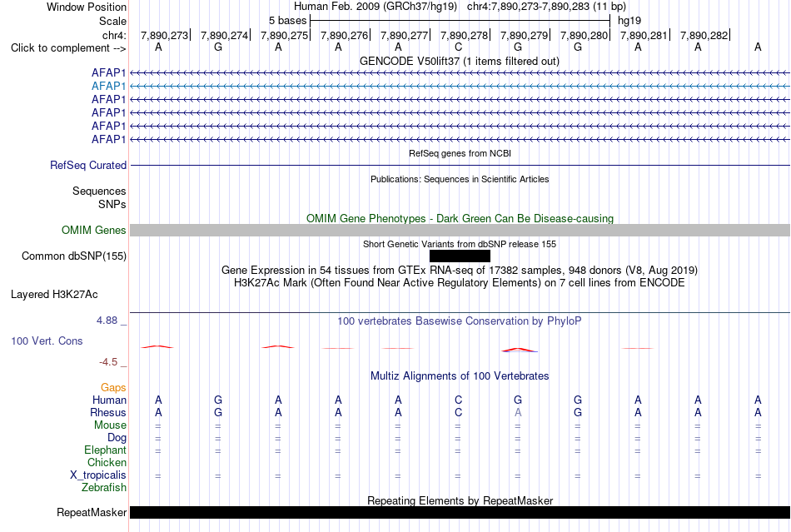Select the OMIM Genes track label
This screenshot has width=791, height=532.
tap(94, 231)
